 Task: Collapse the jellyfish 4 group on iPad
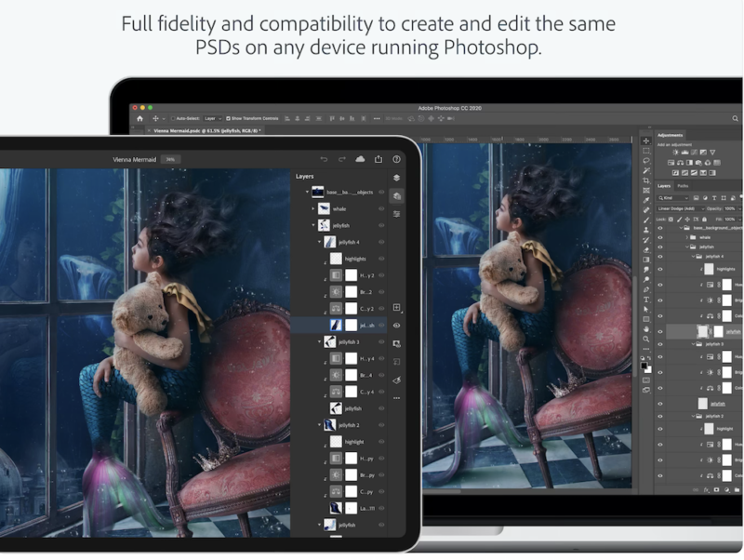click(x=318, y=242)
